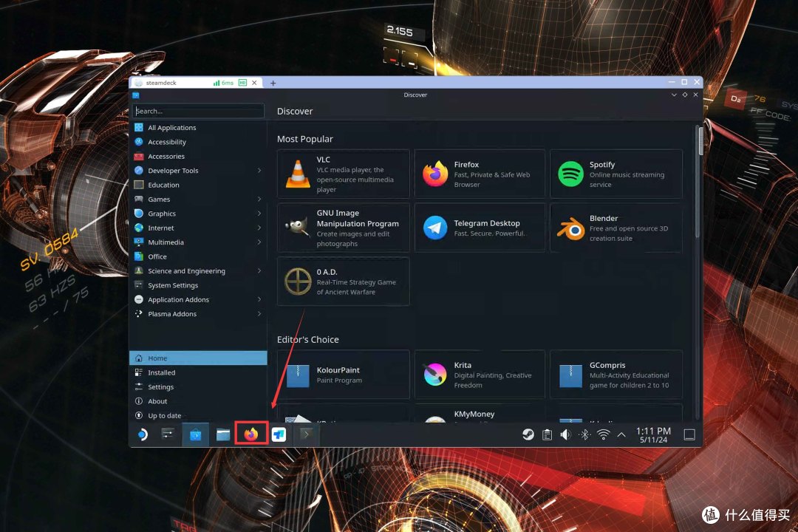Open the Wi-Fi networks tray icon
This screenshot has height=532, width=798.
coord(603,434)
